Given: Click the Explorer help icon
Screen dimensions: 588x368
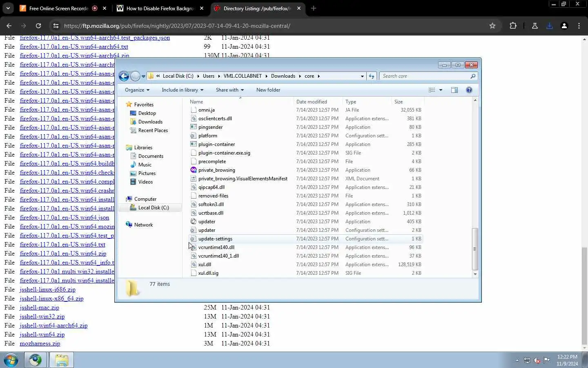Looking at the screenshot, I should pos(469,90).
